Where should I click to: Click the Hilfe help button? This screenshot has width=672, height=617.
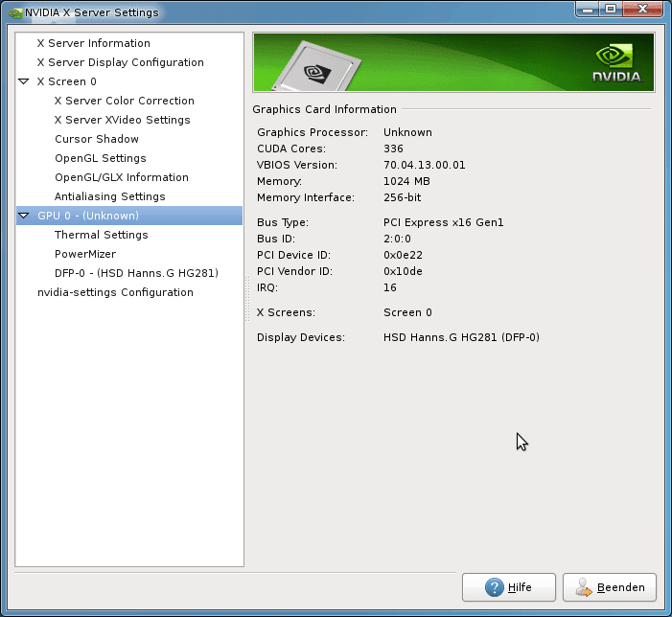click(x=509, y=587)
